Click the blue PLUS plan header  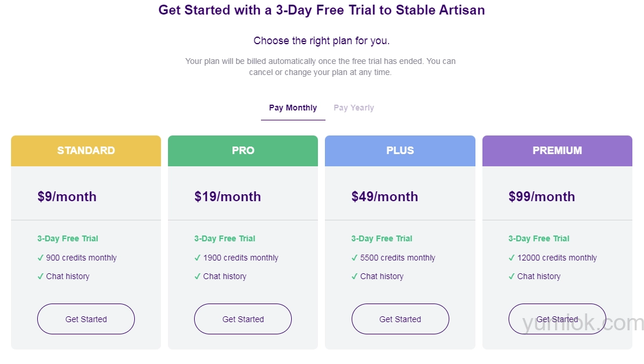tap(400, 150)
